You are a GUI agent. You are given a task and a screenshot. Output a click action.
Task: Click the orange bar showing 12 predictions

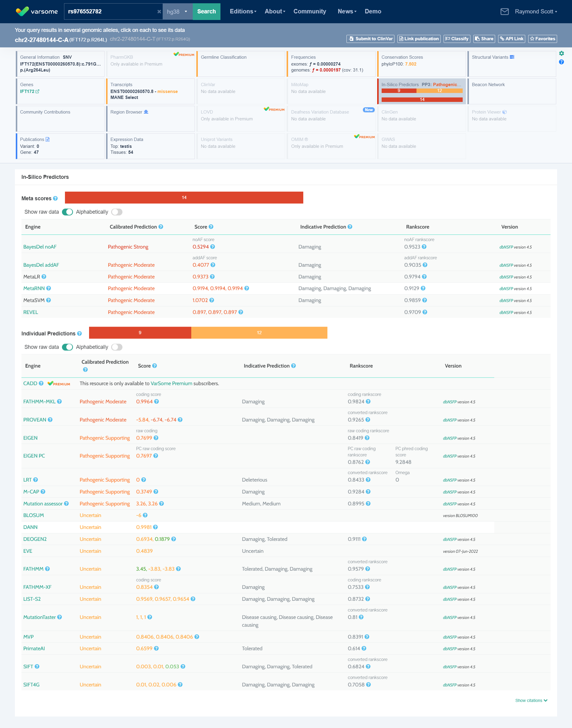(259, 333)
